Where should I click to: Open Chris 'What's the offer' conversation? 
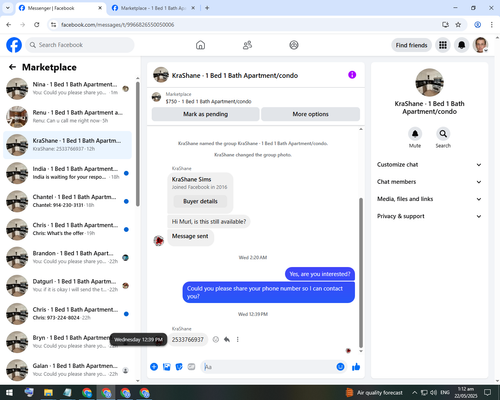[x=67, y=229]
